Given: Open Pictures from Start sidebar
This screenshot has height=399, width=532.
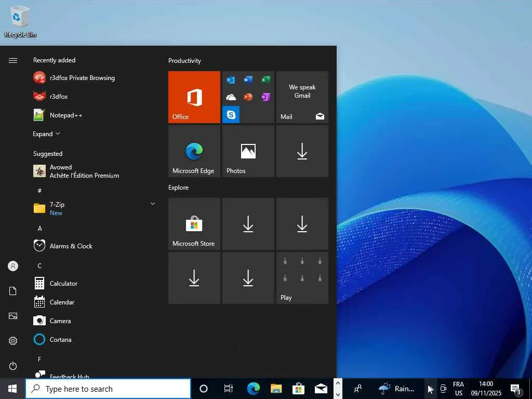Looking at the screenshot, I should point(13,316).
